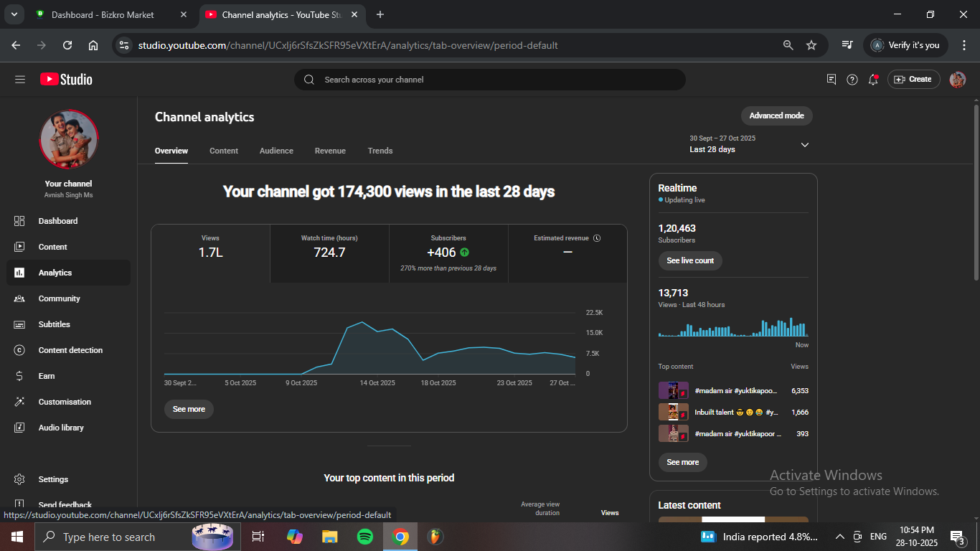The height and width of the screenshot is (551, 980).
Task: Open Spotify from the Windows taskbar
Action: [x=365, y=537]
